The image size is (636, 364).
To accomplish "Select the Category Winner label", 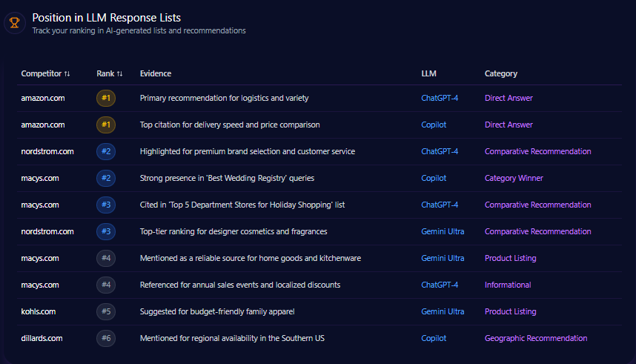I will (514, 178).
